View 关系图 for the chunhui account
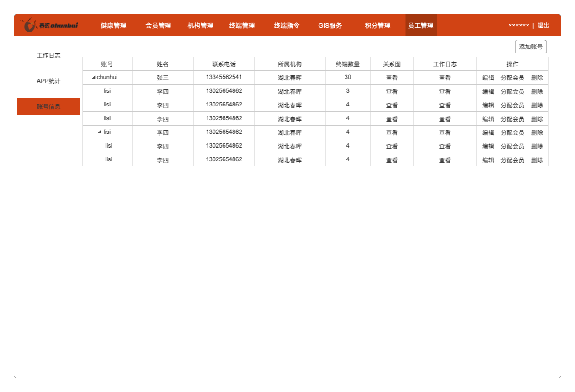This screenshot has width=575, height=392. coord(392,78)
